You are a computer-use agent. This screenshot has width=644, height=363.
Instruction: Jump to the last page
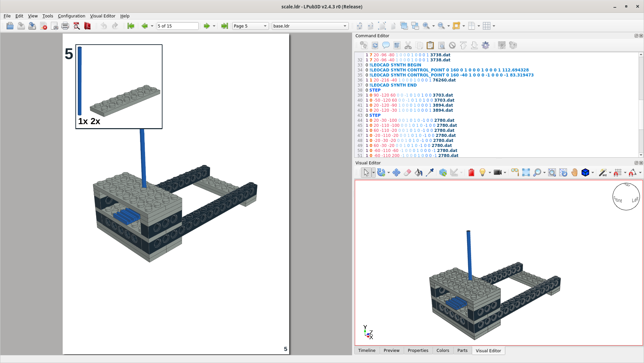point(224,26)
